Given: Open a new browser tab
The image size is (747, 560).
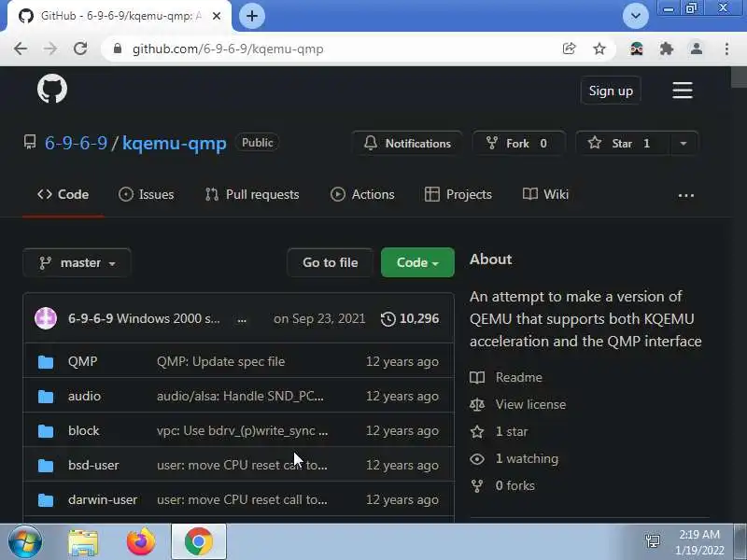Looking at the screenshot, I should tap(251, 16).
